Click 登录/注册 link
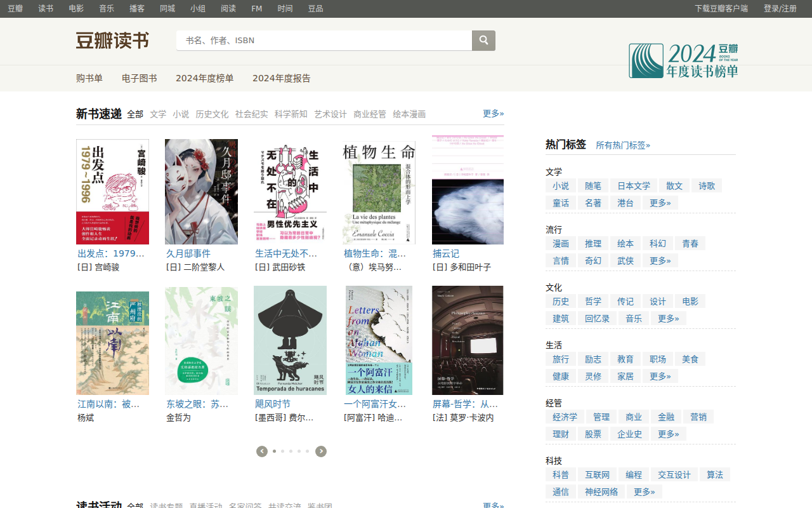The image size is (812, 508). pos(780,8)
